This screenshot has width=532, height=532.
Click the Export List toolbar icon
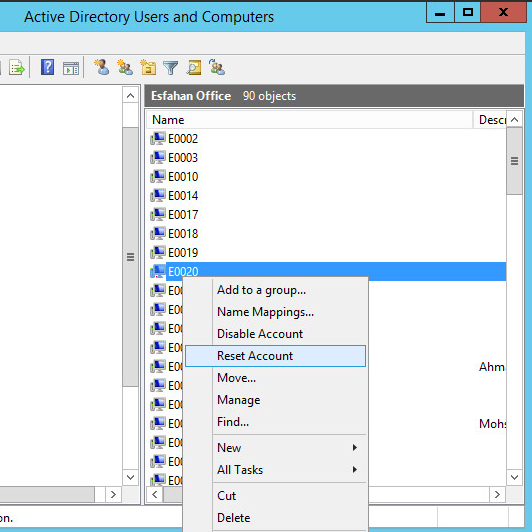pyautogui.click(x=17, y=67)
